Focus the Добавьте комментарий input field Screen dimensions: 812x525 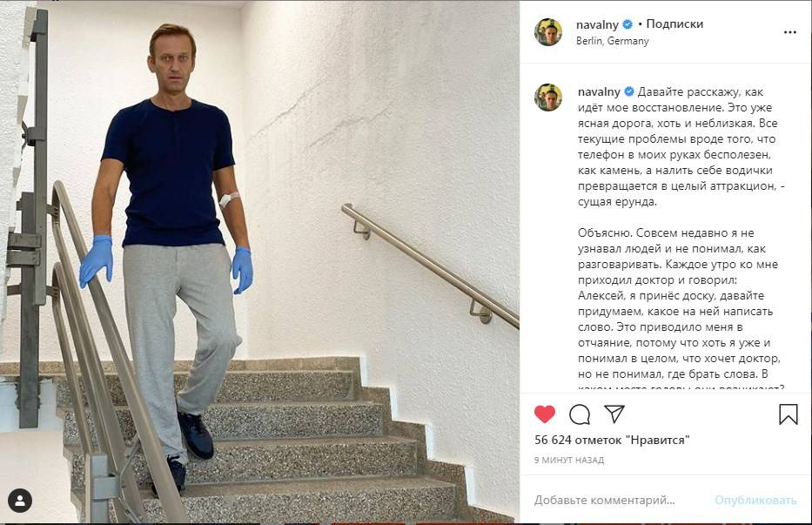[604, 500]
